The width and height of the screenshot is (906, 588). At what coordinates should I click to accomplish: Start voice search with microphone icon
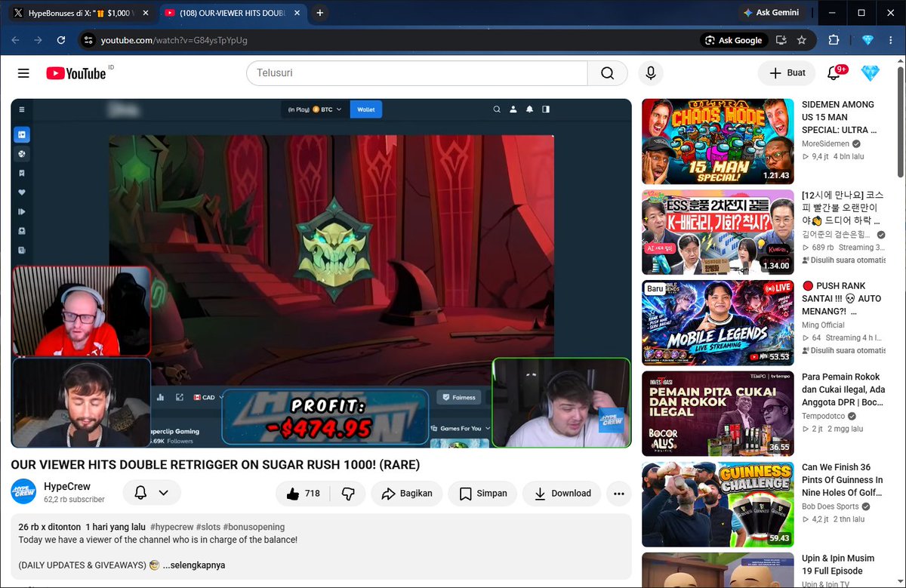pos(650,73)
